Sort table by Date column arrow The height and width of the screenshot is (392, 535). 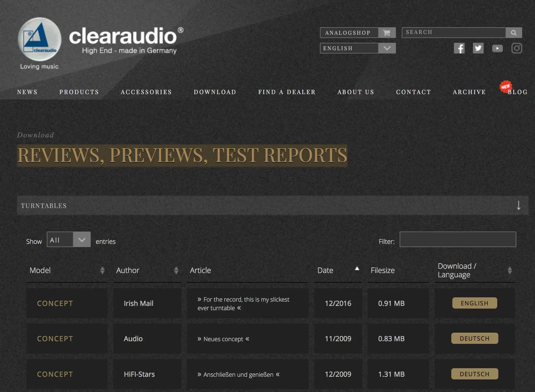(x=357, y=268)
